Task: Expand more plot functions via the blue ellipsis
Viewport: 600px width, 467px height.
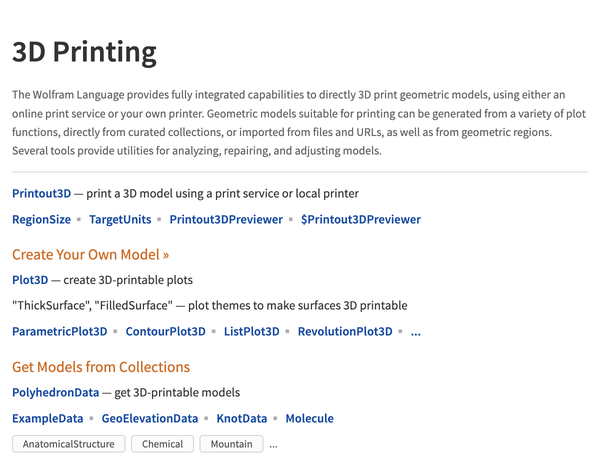Action: click(416, 332)
